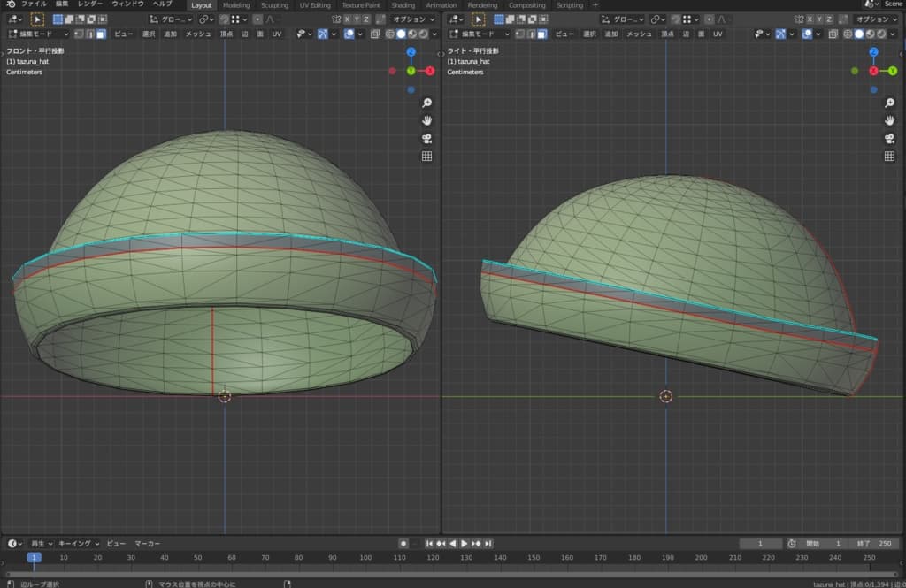906x588 pixels.
Task: Switch to orthographic grid view icon in right viewport
Action: pyautogui.click(x=889, y=156)
